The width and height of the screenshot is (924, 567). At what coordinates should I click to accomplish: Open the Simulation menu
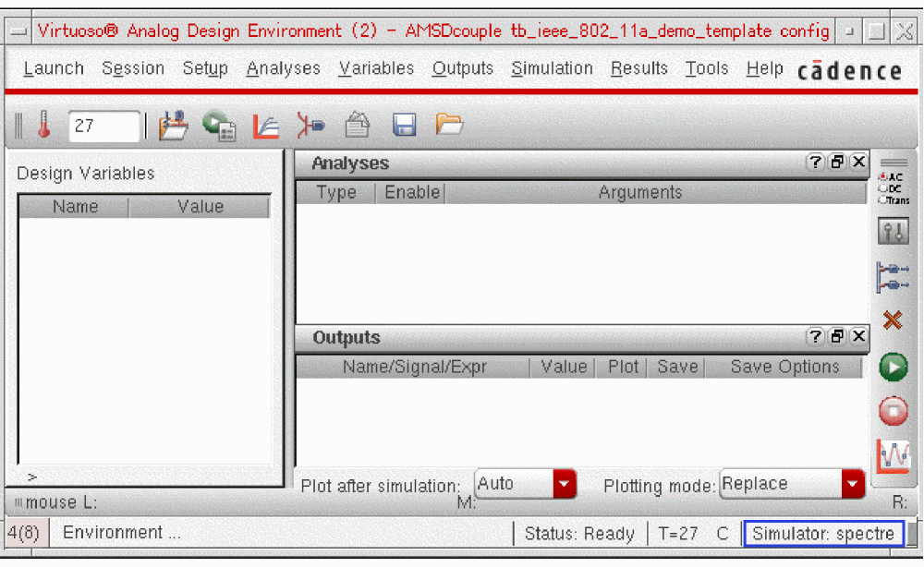pos(553,68)
